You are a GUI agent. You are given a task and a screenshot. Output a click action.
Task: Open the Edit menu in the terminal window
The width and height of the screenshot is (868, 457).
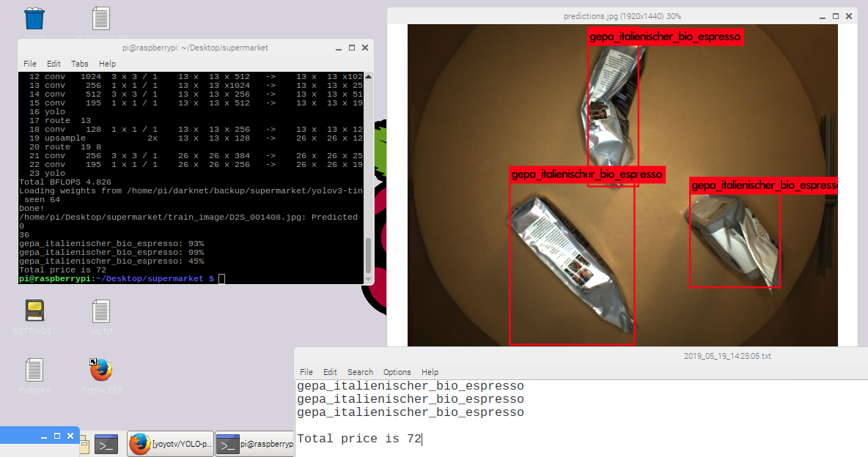[x=54, y=64]
